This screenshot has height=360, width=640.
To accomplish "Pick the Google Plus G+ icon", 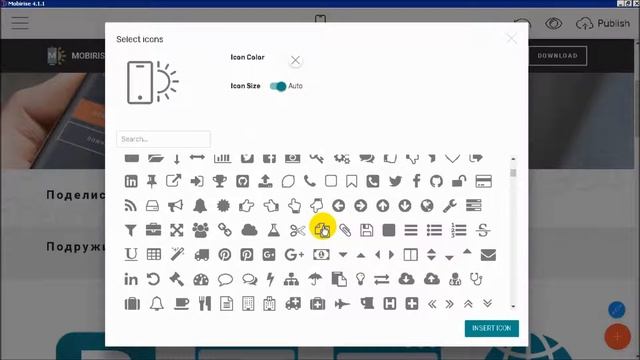I will click(x=294, y=255).
